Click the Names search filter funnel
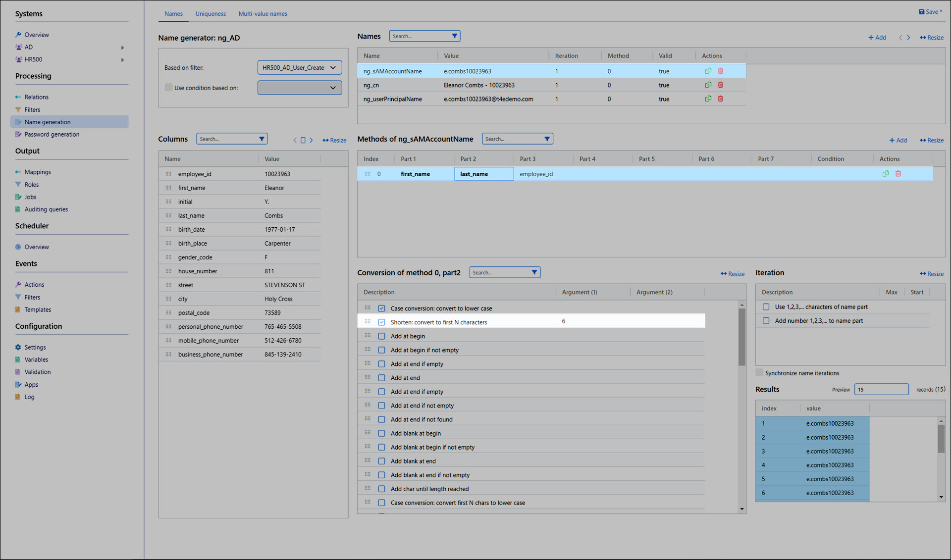This screenshot has width=951, height=560. pyautogui.click(x=454, y=36)
